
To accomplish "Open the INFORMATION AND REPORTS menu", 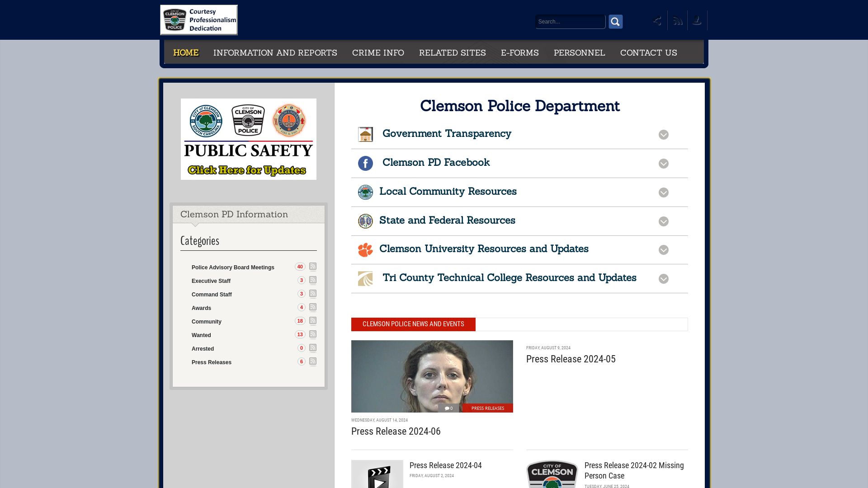I will (275, 52).
